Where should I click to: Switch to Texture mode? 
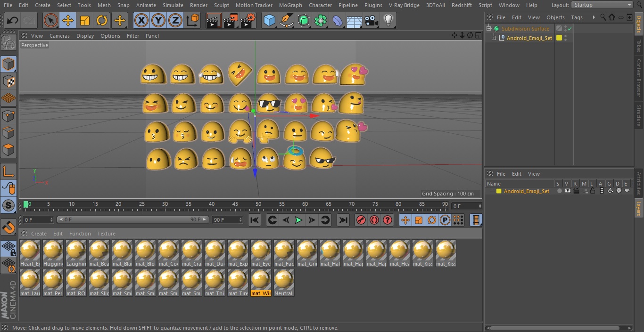8,81
